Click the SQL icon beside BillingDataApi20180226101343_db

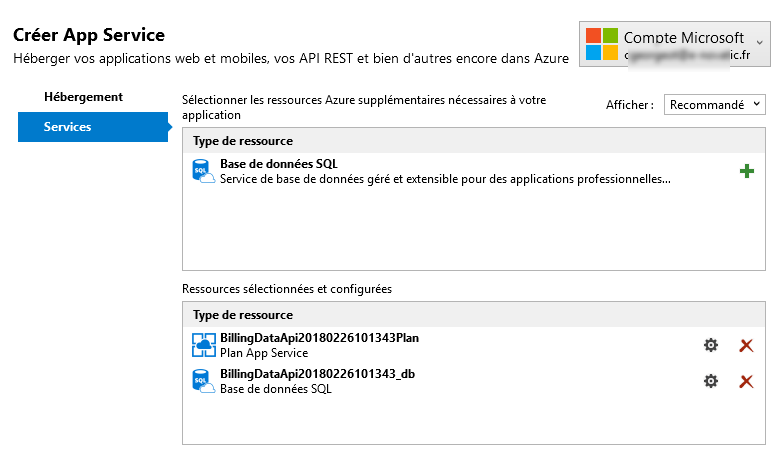point(203,381)
